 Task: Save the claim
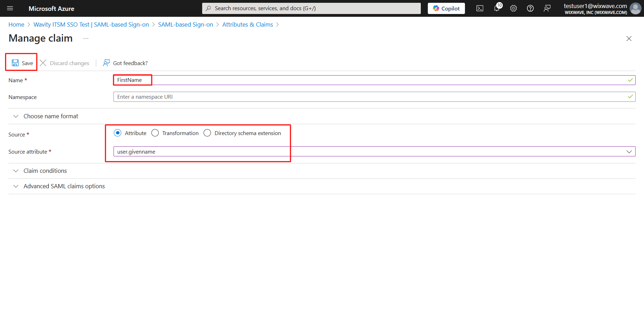click(22, 63)
